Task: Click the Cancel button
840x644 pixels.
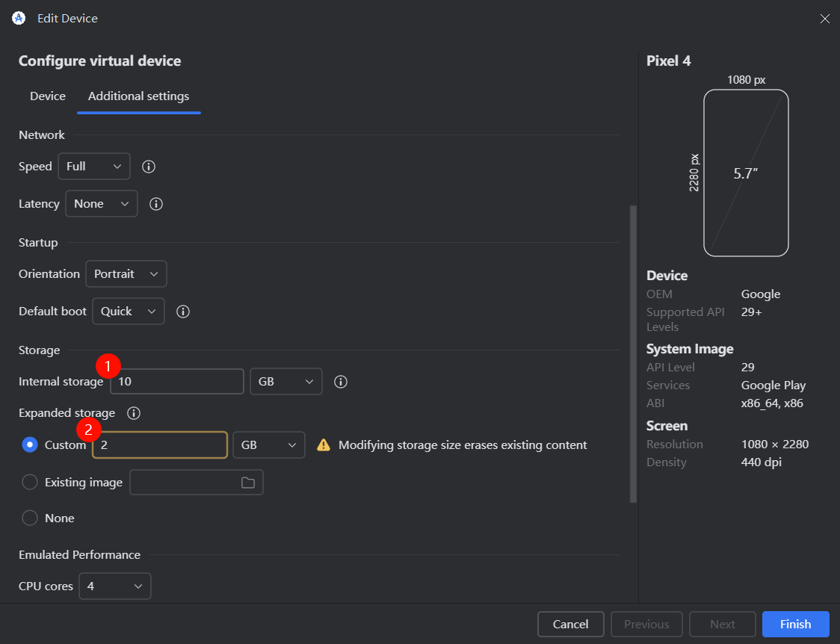Action: [570, 624]
